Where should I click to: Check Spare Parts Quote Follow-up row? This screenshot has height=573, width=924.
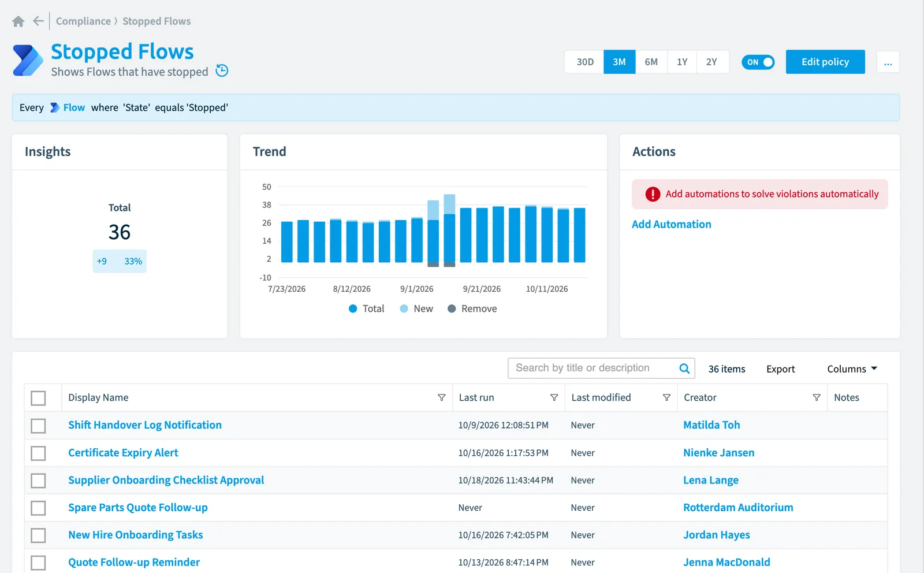click(38, 508)
